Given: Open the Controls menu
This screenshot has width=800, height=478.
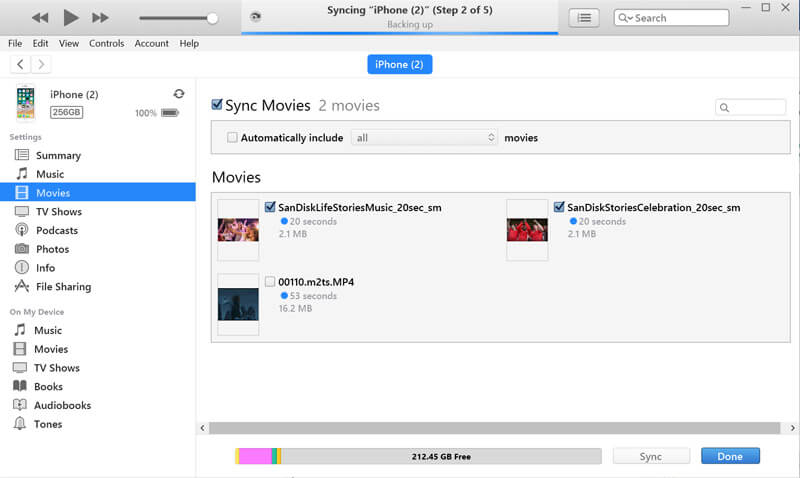Looking at the screenshot, I should (107, 43).
